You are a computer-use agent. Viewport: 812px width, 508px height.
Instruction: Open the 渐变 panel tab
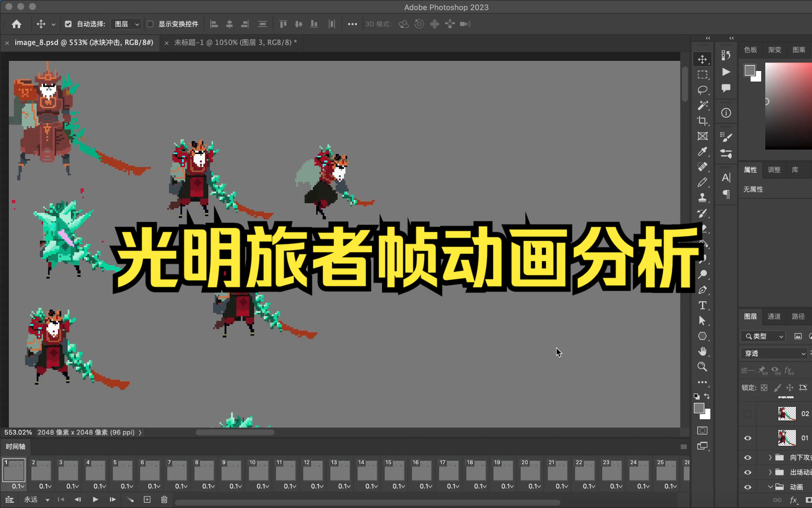pos(774,50)
